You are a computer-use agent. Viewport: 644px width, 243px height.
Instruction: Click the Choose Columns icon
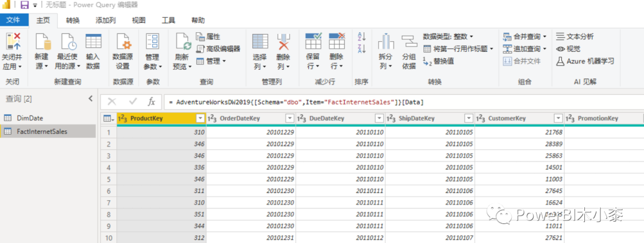(x=260, y=42)
